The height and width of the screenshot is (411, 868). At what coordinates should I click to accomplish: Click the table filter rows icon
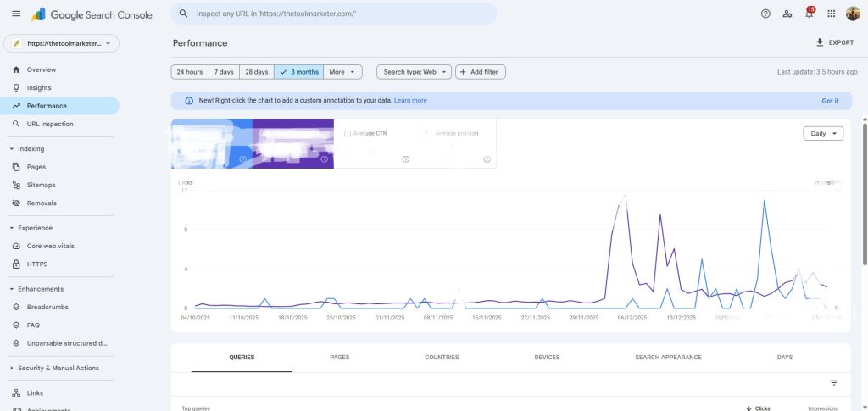(x=834, y=383)
